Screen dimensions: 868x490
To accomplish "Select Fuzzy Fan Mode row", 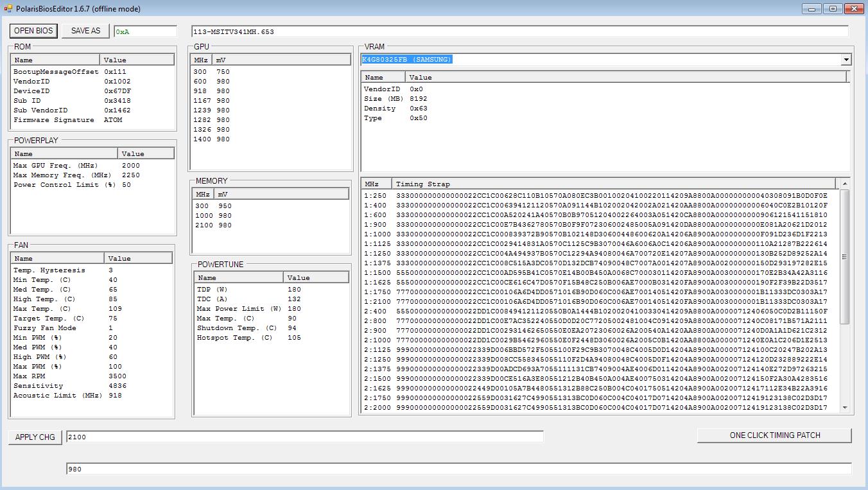I will [x=92, y=328].
